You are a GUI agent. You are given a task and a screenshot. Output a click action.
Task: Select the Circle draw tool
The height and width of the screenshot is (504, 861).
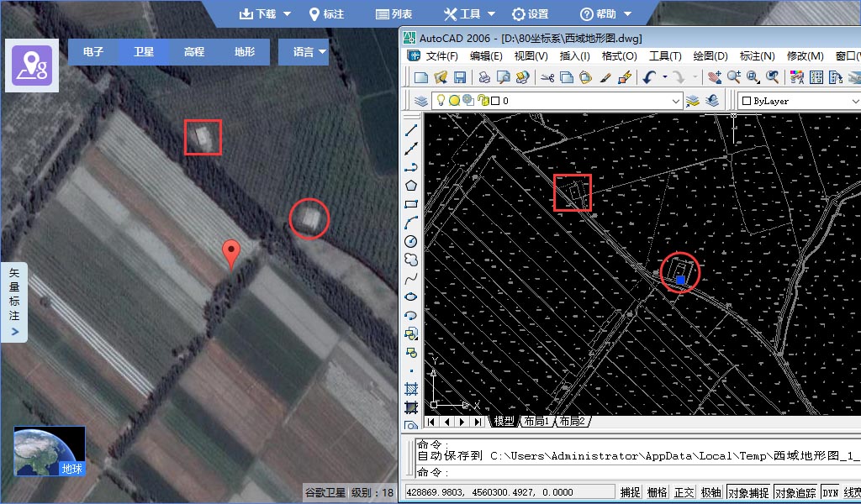tap(411, 241)
